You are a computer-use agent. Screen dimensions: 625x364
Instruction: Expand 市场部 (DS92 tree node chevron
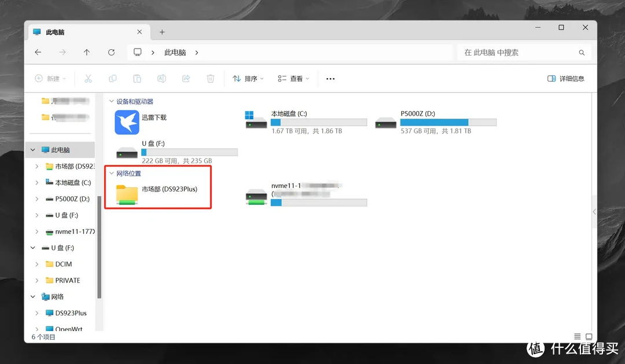[36, 166]
